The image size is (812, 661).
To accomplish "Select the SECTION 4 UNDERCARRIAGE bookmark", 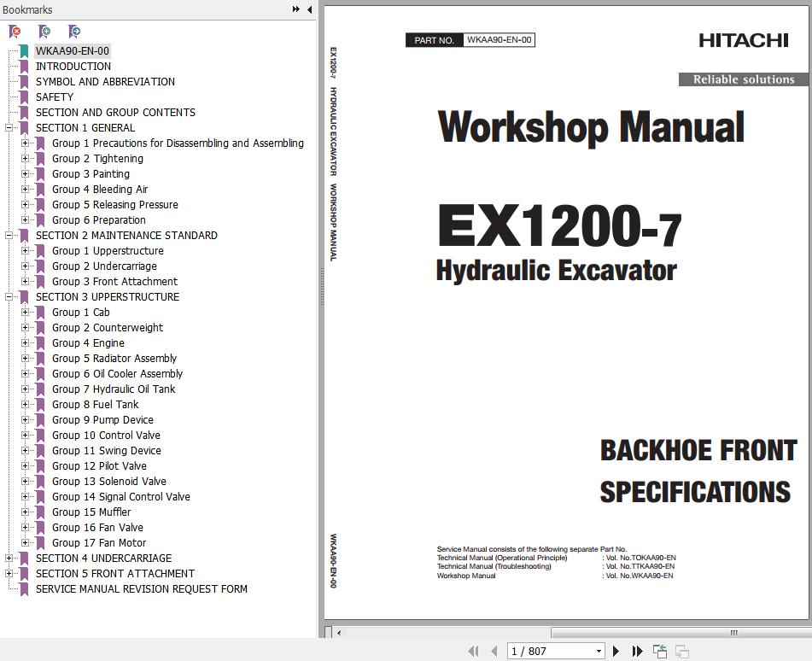I will 103,559.
